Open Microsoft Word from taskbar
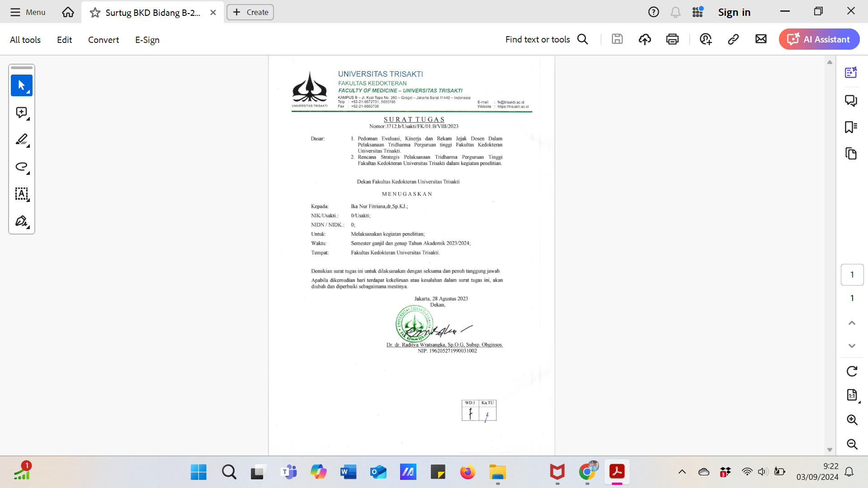Viewport: 868px width, 488px height. (348, 472)
